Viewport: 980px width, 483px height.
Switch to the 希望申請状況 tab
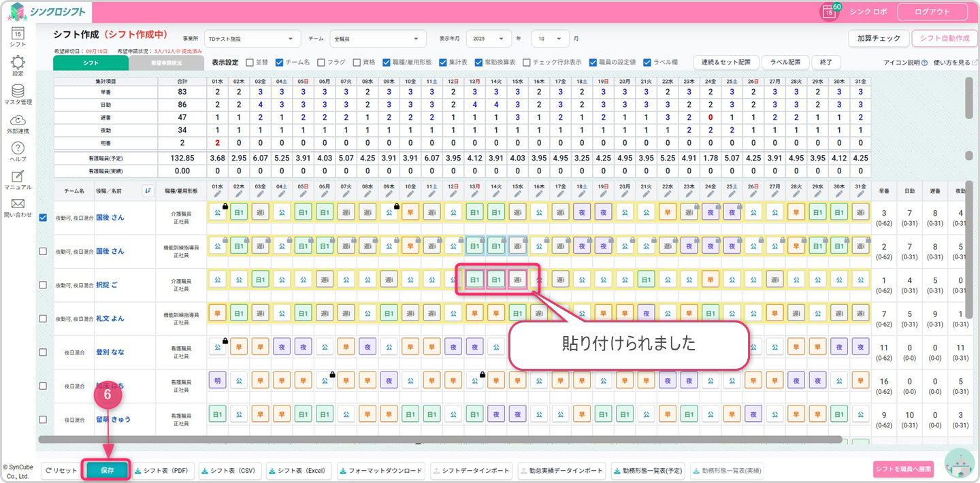click(166, 63)
